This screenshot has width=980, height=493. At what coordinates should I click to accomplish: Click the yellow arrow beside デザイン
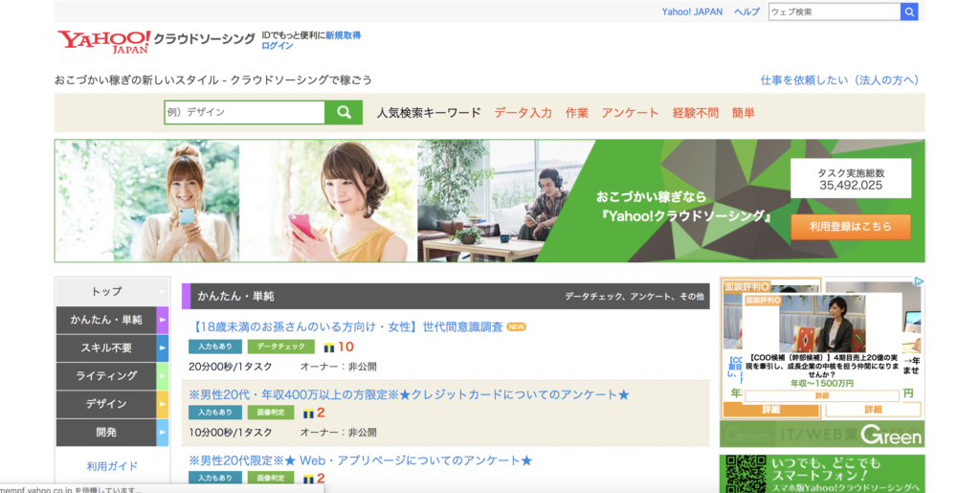coord(163,404)
